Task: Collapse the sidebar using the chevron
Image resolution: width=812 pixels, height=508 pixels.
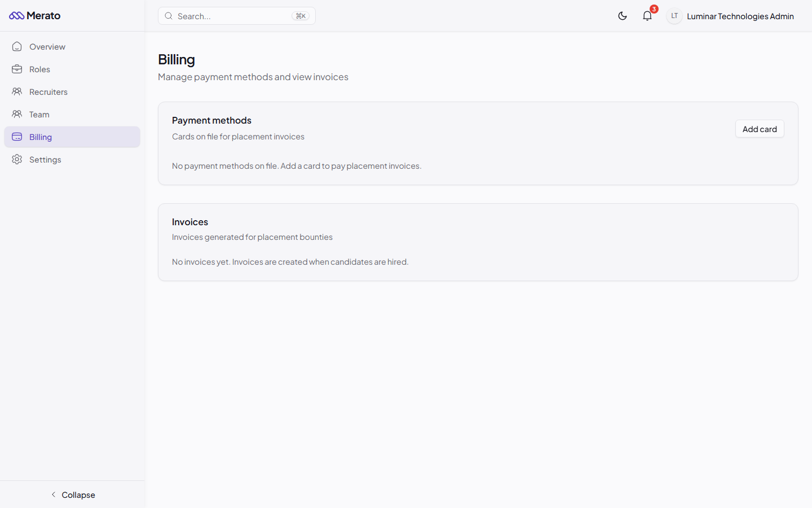Action: [x=54, y=494]
